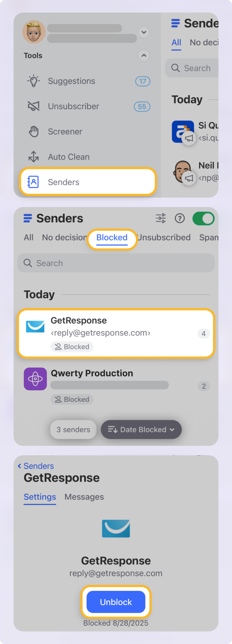The height and width of the screenshot is (644, 232).
Task: Open the Messages tab for GetResponse
Action: click(x=84, y=497)
